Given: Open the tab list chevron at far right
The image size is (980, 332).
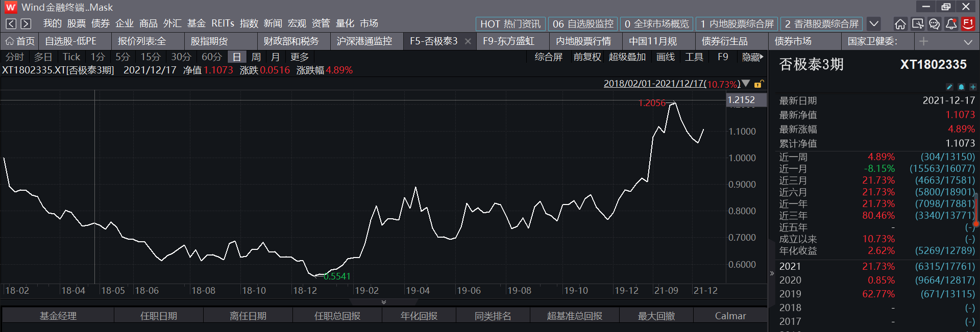Looking at the screenshot, I should 968,42.
